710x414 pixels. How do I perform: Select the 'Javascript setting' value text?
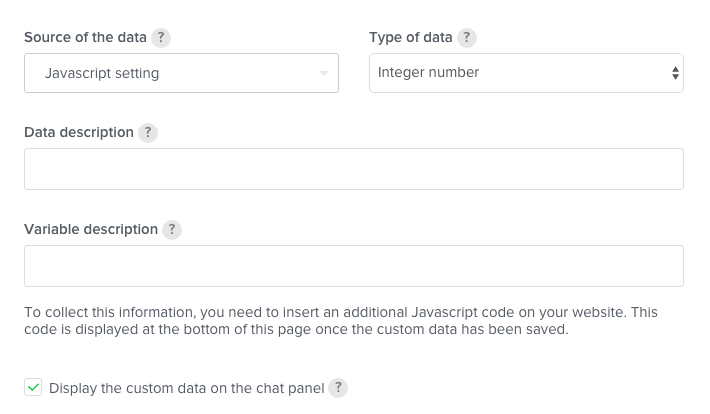102,73
